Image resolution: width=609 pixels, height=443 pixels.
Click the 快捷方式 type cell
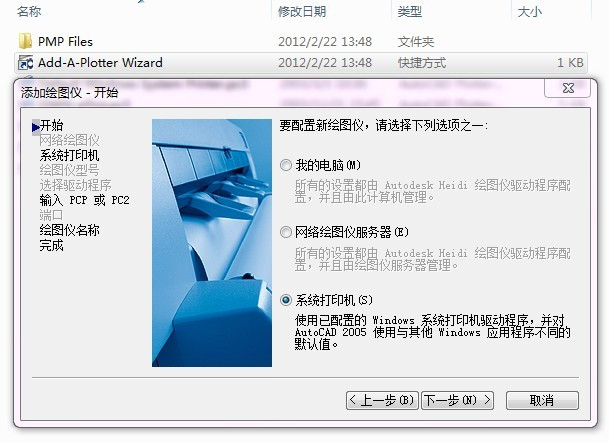pos(422,63)
